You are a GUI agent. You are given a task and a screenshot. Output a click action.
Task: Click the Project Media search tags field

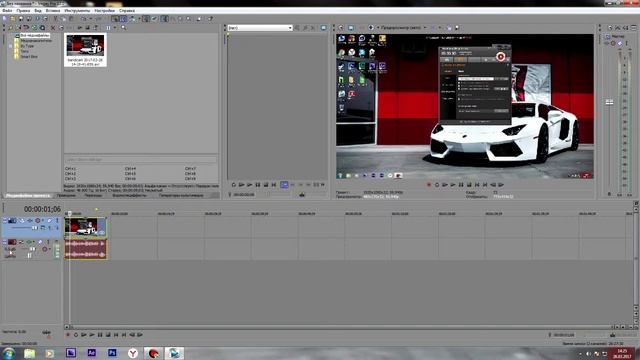click(x=141, y=160)
